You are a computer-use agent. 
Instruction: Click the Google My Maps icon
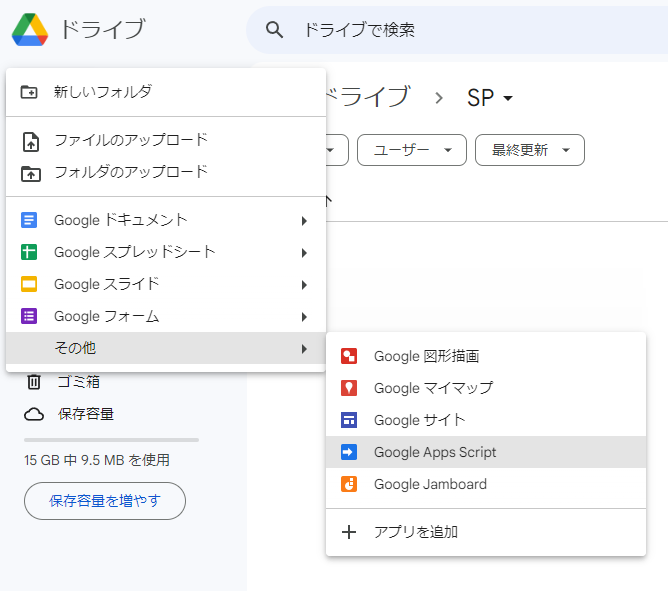pos(349,388)
